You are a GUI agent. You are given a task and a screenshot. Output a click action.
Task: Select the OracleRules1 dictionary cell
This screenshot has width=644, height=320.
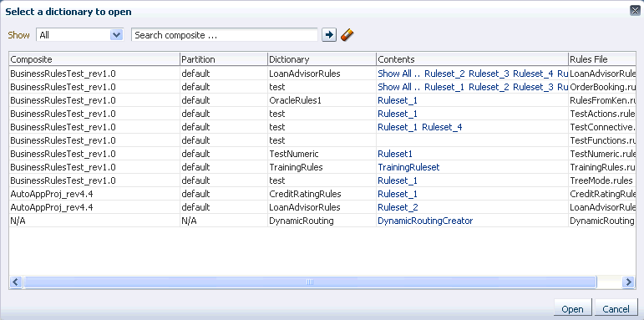pyautogui.click(x=322, y=100)
